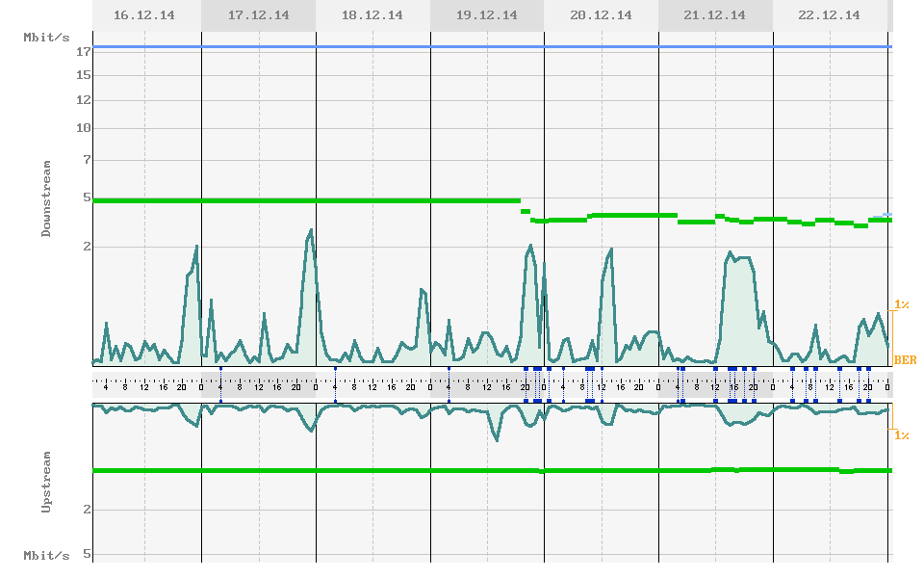Click the 17 Mbit/s axis value
The image size is (924, 578).
[x=85, y=53]
